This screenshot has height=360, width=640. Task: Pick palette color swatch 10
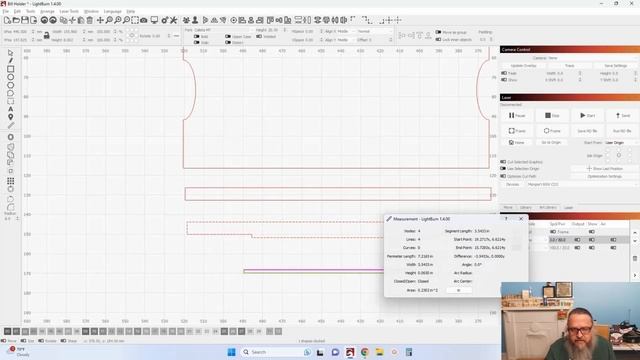pos(94,331)
